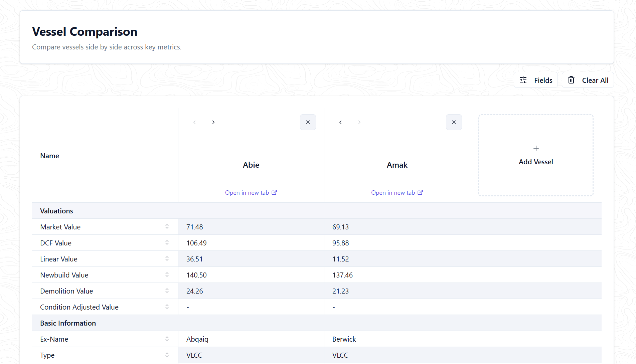Click the external link icon beside Abie link
636x364 pixels.
click(x=274, y=192)
